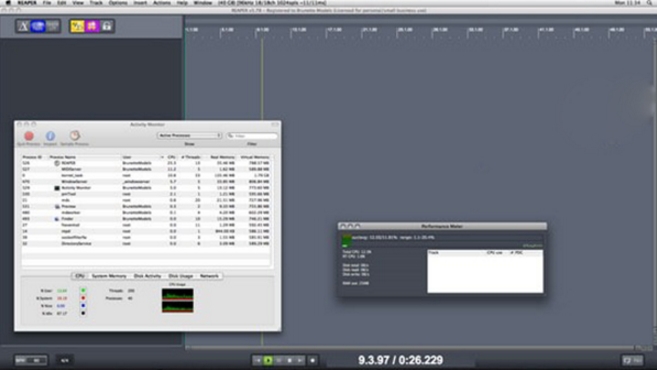The image size is (657, 370).
Task: Click the Filter search field
Action: point(252,136)
